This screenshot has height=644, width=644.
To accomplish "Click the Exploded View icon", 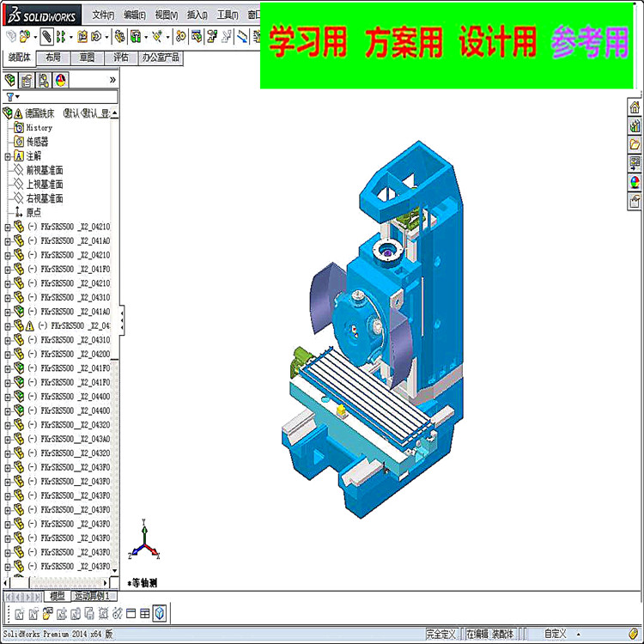I will [x=212, y=37].
